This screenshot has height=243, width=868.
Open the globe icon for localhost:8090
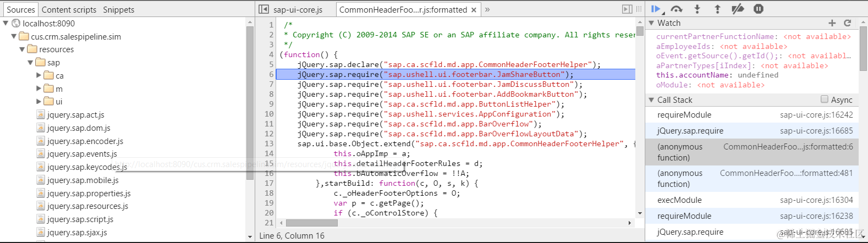coord(16,23)
